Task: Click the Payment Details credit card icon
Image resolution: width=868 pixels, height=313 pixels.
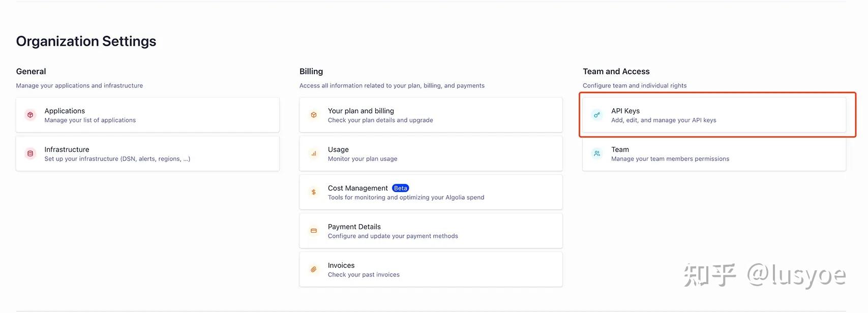Action: [x=313, y=230]
